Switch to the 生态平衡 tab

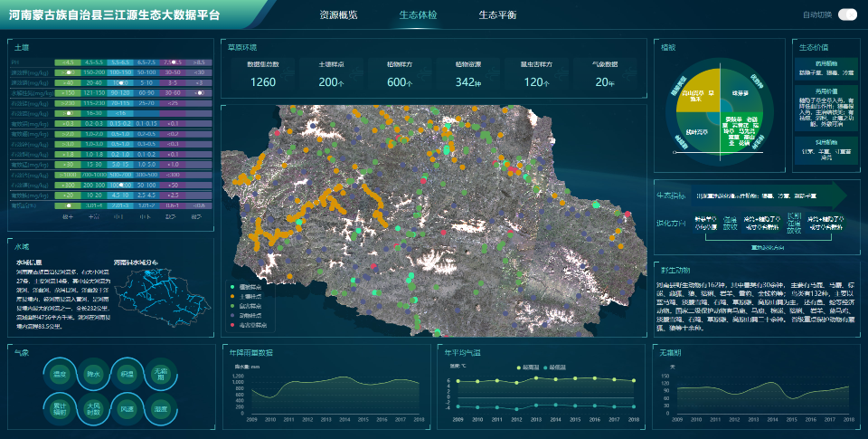tap(497, 15)
